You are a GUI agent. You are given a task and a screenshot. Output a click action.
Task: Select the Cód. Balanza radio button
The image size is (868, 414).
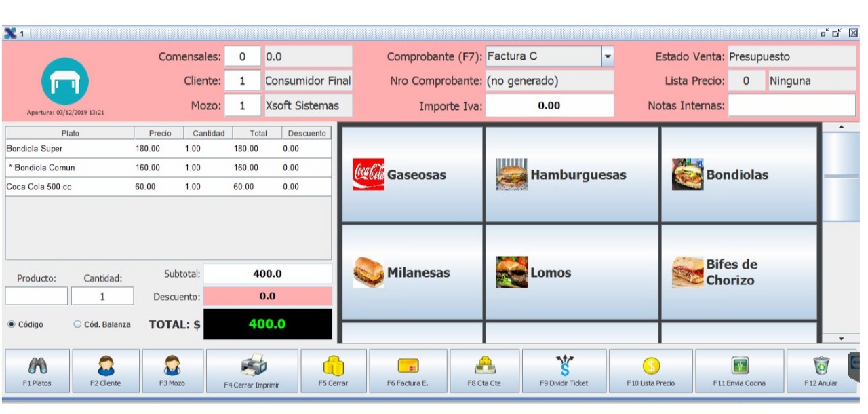(77, 324)
